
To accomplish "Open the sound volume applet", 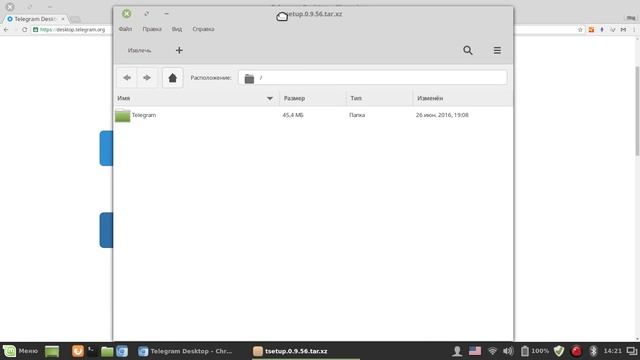I will (508, 351).
